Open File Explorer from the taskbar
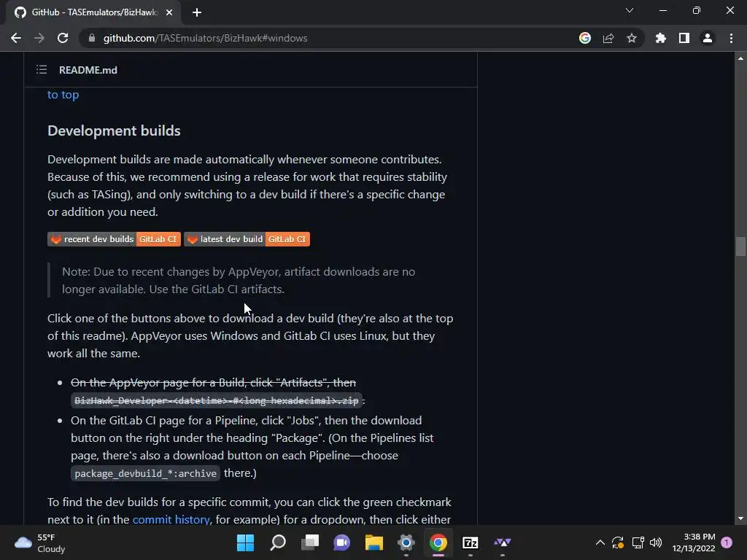 point(374,542)
